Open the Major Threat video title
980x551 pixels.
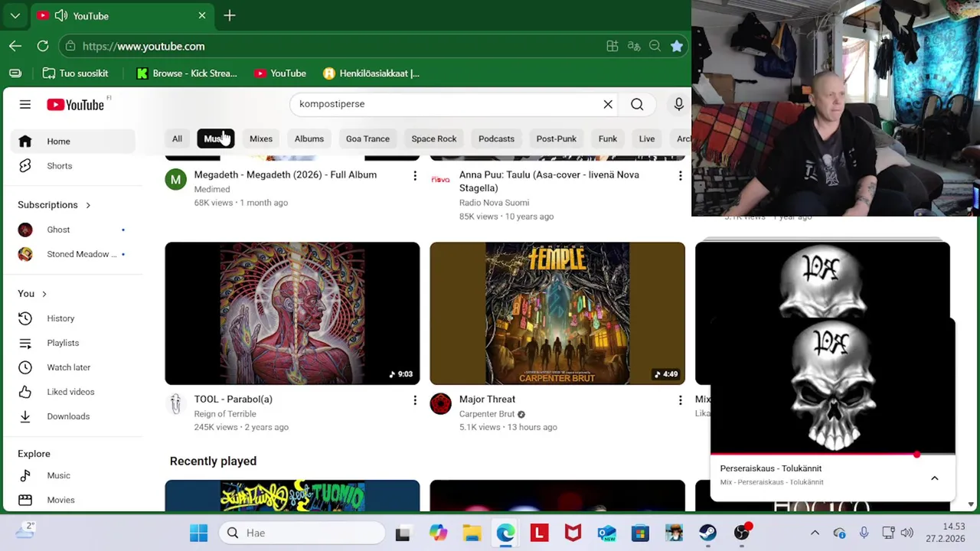pyautogui.click(x=487, y=399)
